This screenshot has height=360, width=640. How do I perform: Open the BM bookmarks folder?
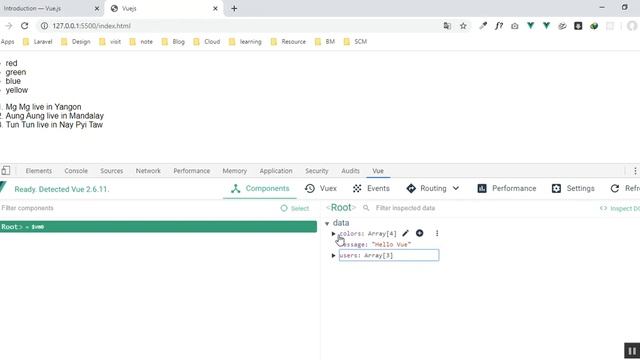pyautogui.click(x=325, y=42)
